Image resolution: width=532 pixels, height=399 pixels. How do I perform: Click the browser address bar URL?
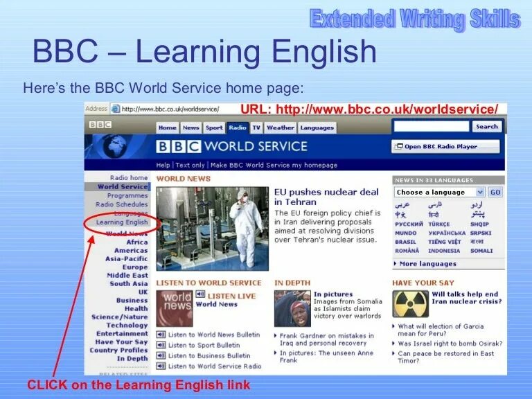click(170, 109)
